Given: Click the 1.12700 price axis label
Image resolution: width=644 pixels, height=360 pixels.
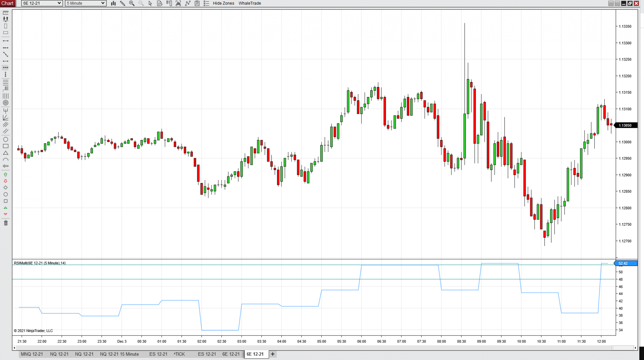Looking at the screenshot, I should click(625, 241).
